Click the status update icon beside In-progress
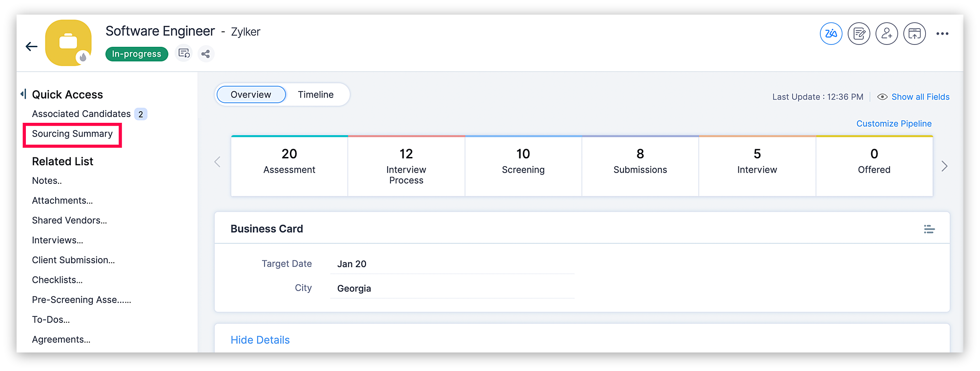Screen dimensions: 980x371 [x=184, y=53]
